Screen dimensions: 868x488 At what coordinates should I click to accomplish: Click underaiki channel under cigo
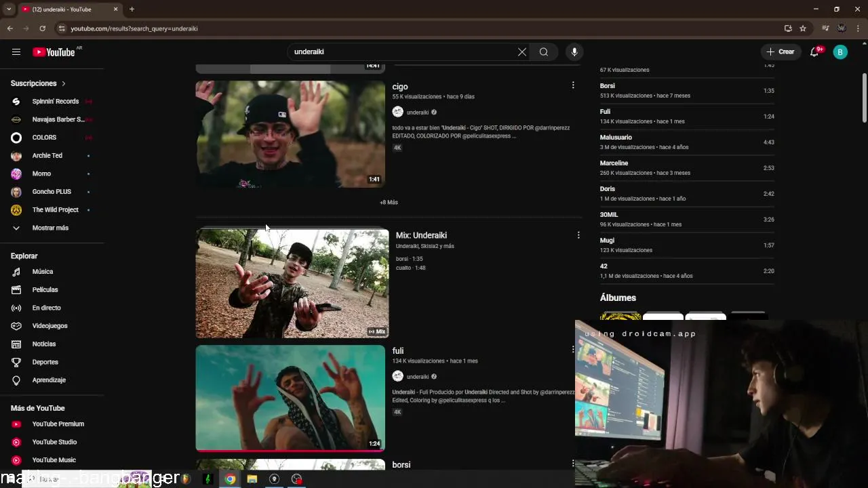click(x=418, y=113)
